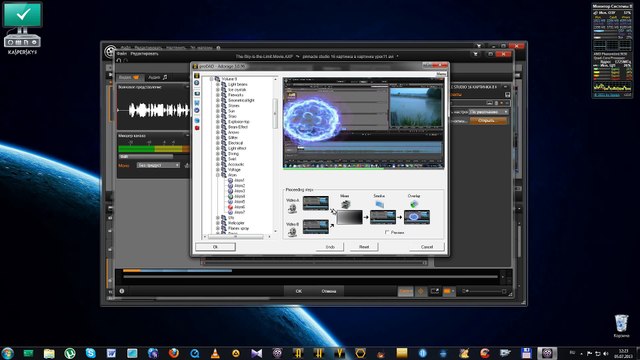This screenshot has height=360, width=640.
Task: Collapse the Atom tree node
Action: [218, 175]
